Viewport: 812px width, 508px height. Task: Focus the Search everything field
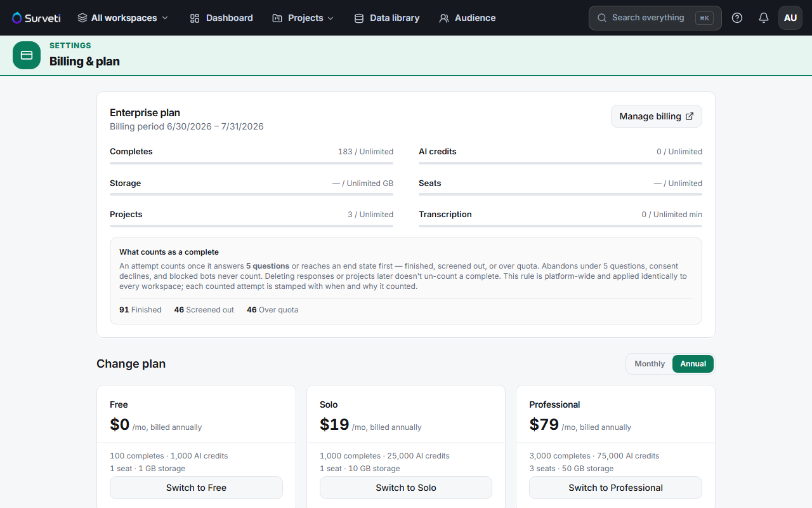[655, 18]
